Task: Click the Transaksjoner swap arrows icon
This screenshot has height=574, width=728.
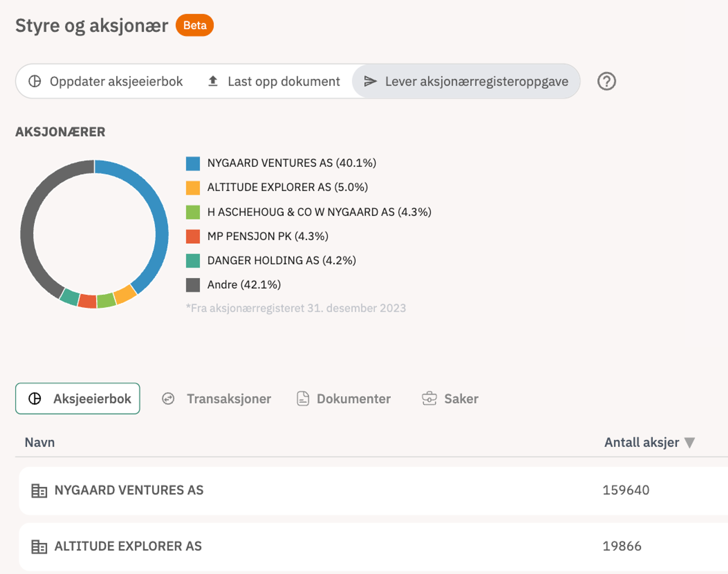Action: click(x=168, y=399)
